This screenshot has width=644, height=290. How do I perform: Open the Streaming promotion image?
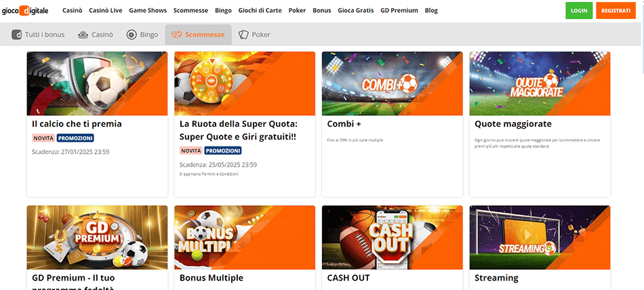pyautogui.click(x=540, y=237)
